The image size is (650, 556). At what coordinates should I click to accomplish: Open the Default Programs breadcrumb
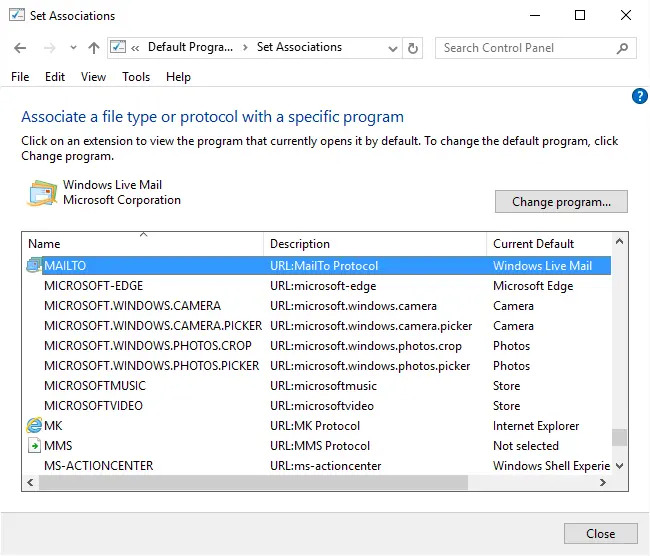tap(190, 47)
